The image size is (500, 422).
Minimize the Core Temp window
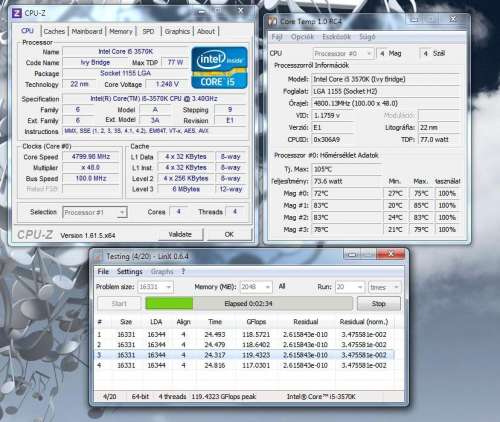pos(414,19)
